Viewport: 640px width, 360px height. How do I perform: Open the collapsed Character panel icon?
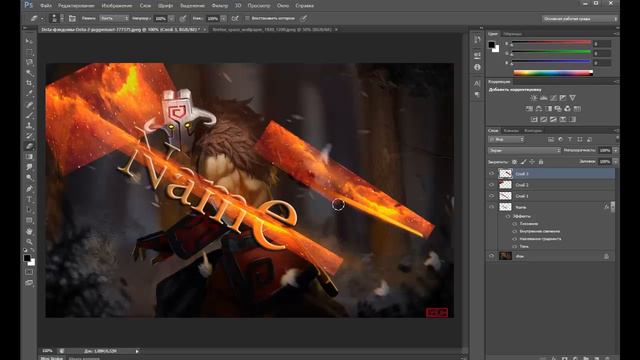click(x=477, y=83)
